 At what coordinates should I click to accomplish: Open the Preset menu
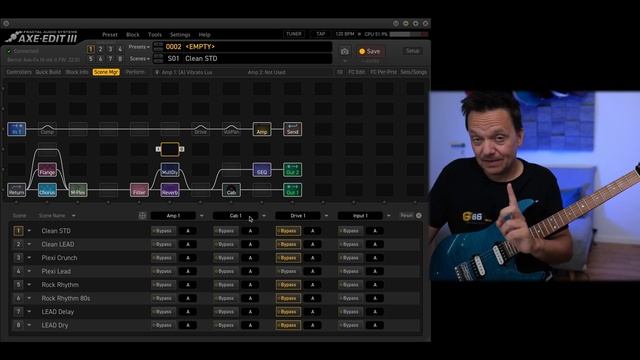(110, 35)
